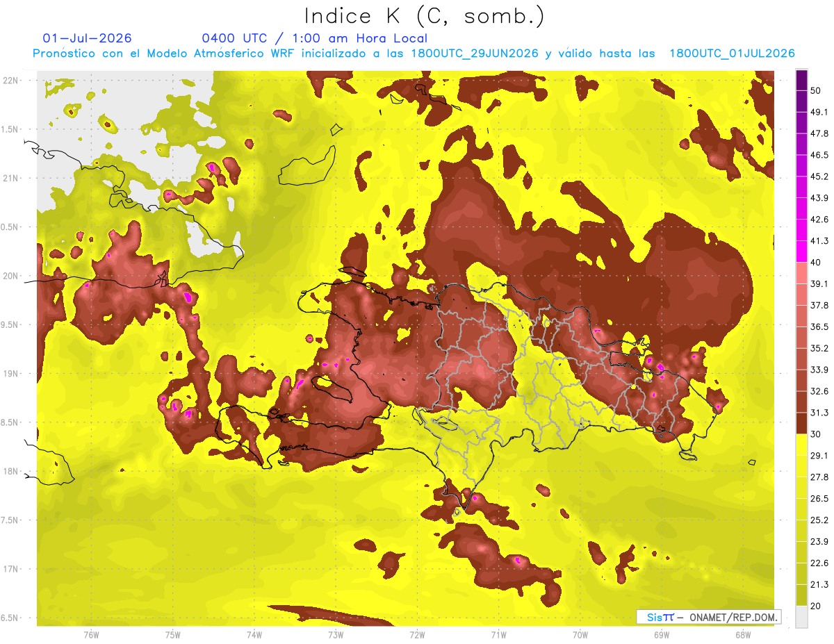Click the colorbar value '23.9'
The width and height of the screenshot is (834, 644).
pos(819,541)
